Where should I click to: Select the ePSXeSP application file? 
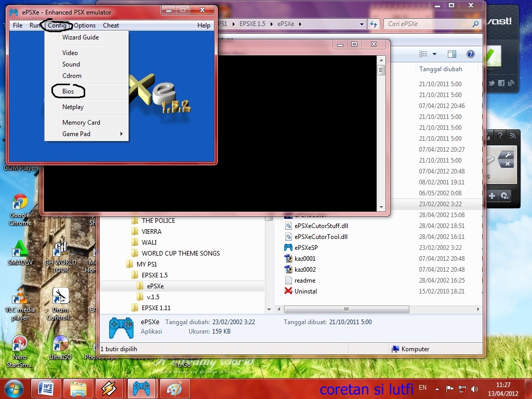point(306,248)
